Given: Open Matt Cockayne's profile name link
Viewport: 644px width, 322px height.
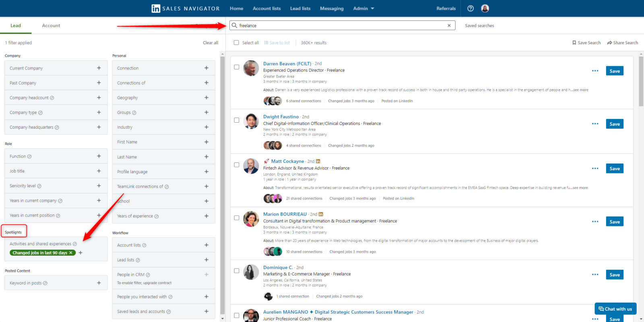Looking at the screenshot, I should click(287, 161).
